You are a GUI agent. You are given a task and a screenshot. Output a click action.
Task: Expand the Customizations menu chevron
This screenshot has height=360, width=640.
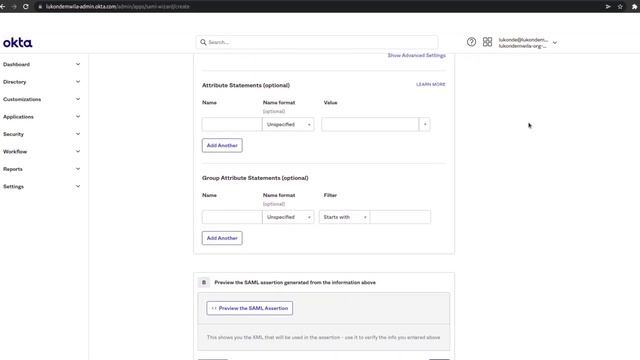click(78, 99)
